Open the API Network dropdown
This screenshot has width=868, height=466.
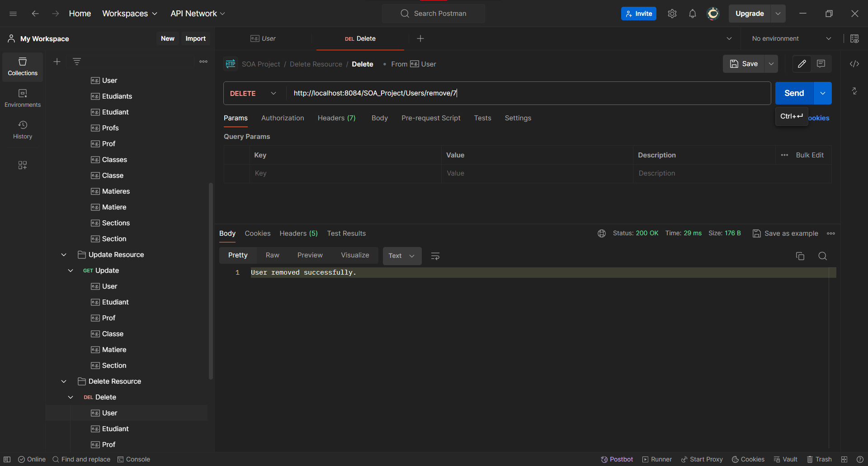(x=198, y=14)
